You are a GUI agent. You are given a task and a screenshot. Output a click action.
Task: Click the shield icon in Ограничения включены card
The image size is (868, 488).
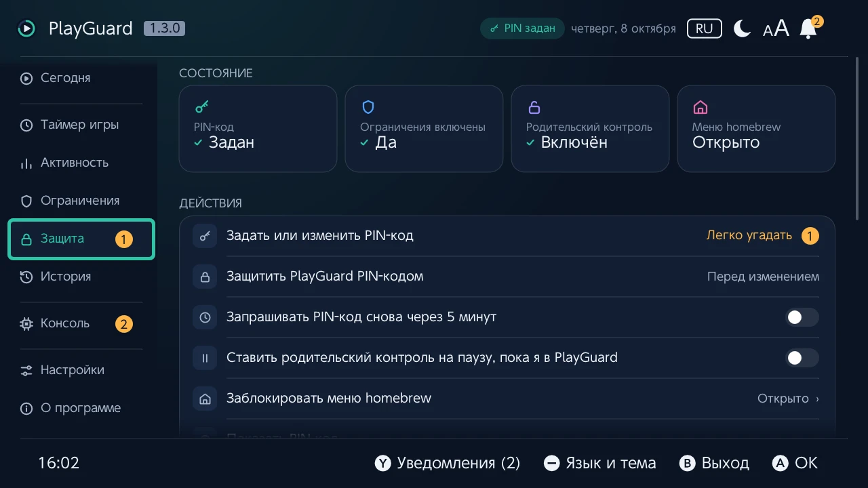point(368,107)
